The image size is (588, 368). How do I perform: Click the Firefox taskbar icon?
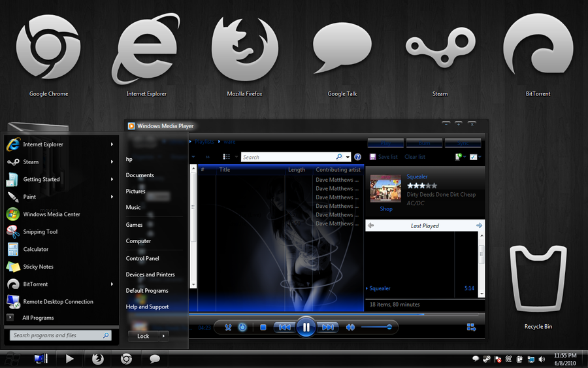[x=97, y=359]
